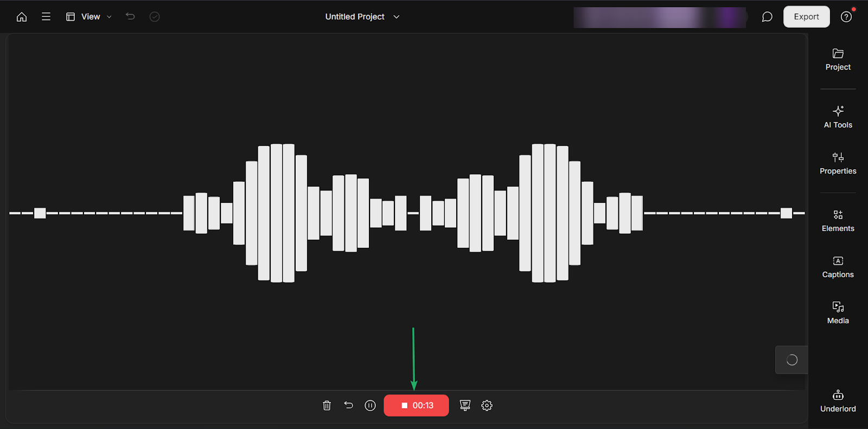The image size is (868, 429).
Task: Open the Media panel
Action: (x=838, y=313)
